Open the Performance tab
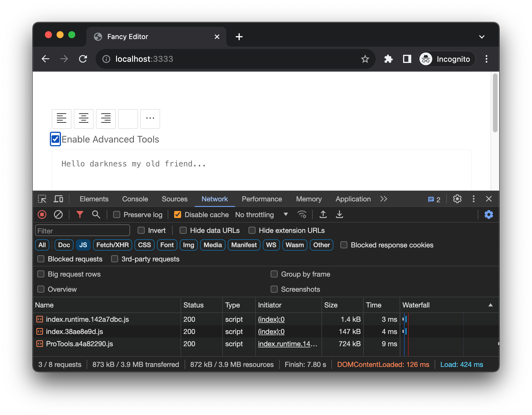The image size is (532, 415). (x=262, y=199)
